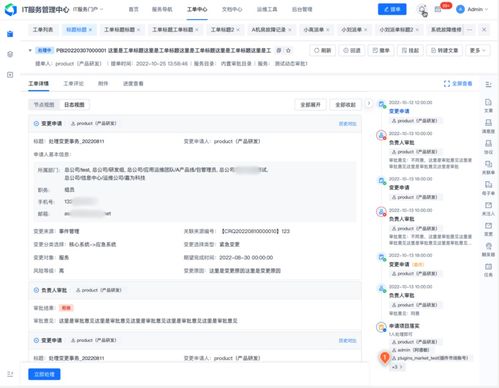
Task: Close all tabs with the X button
Action: (484, 30)
